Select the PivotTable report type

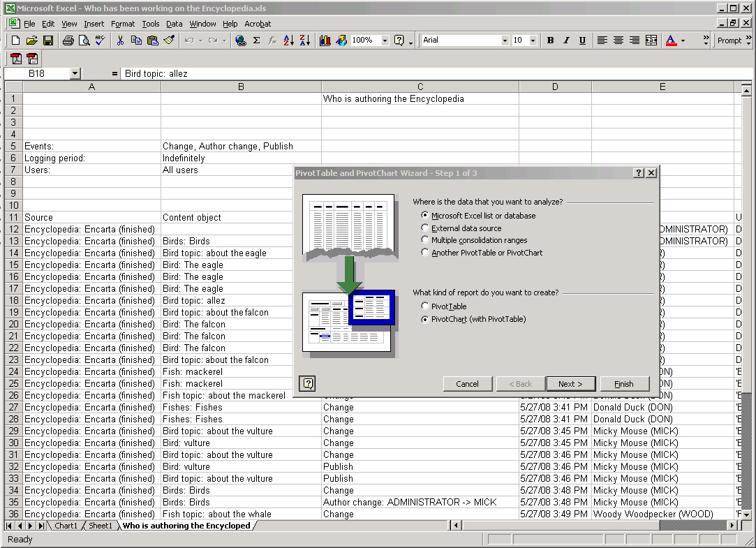point(444,306)
